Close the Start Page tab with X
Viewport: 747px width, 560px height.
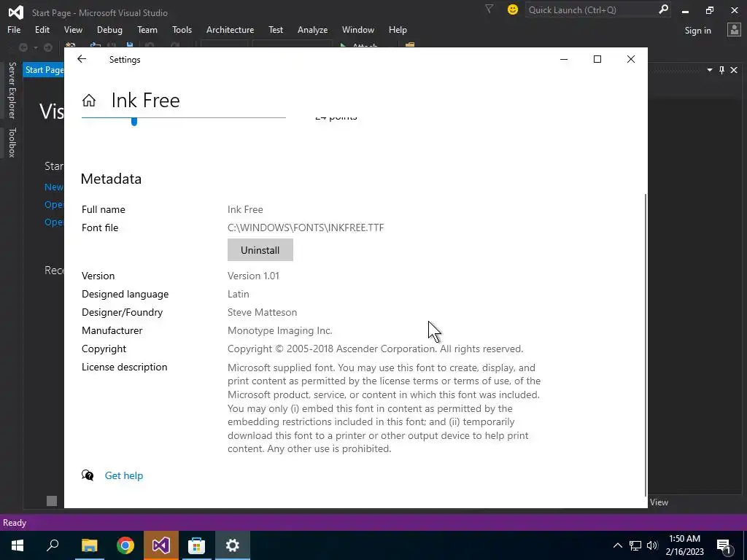coord(734,70)
